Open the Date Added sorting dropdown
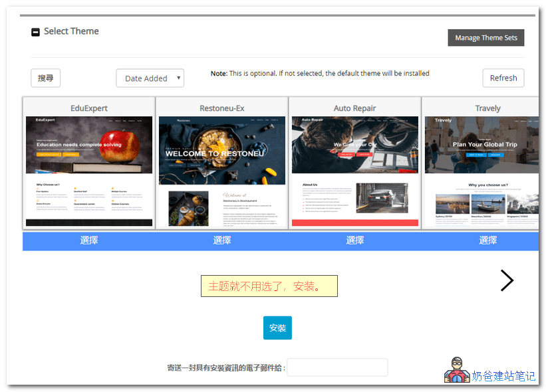The height and width of the screenshot is (392, 546). click(x=150, y=78)
